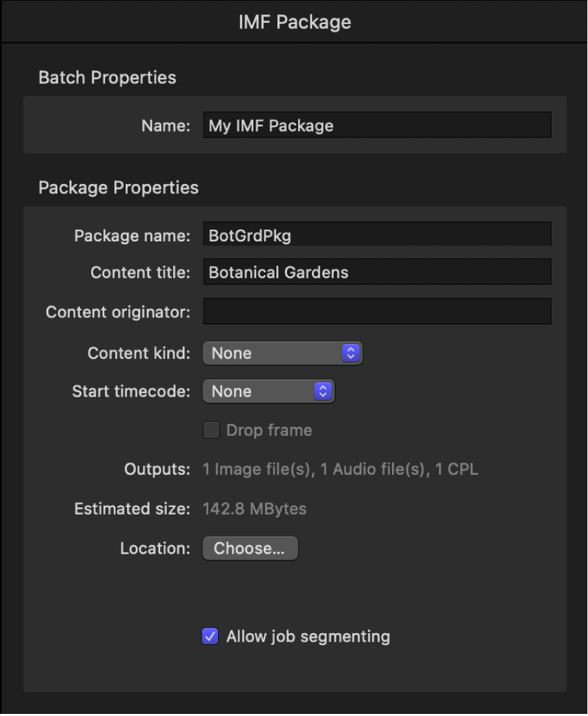Click the 'Package Properties' section heading
The image size is (588, 716).
tap(119, 187)
